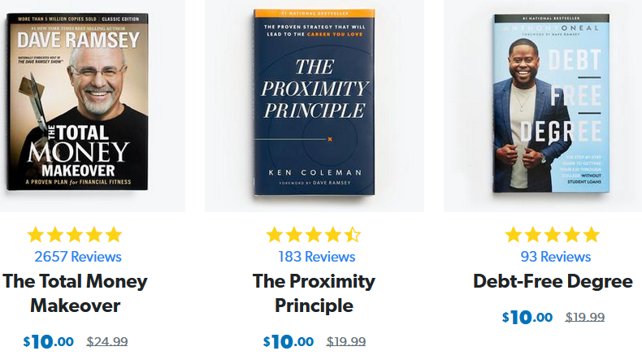View the 183 Reviews link
The image size is (642, 364).
point(317,257)
